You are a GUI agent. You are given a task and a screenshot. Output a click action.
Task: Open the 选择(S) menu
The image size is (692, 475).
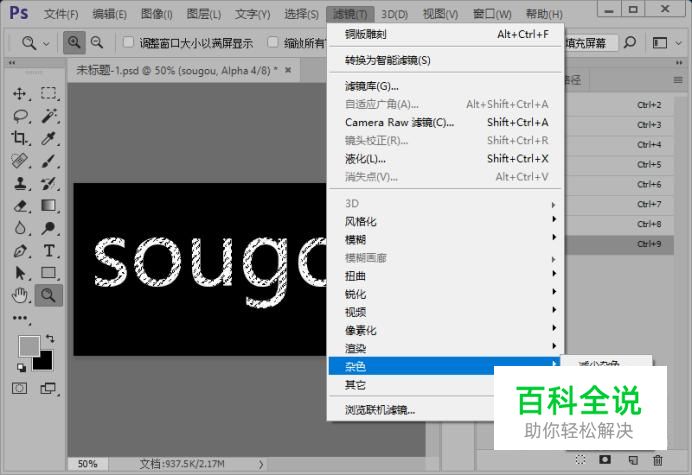[x=301, y=14]
